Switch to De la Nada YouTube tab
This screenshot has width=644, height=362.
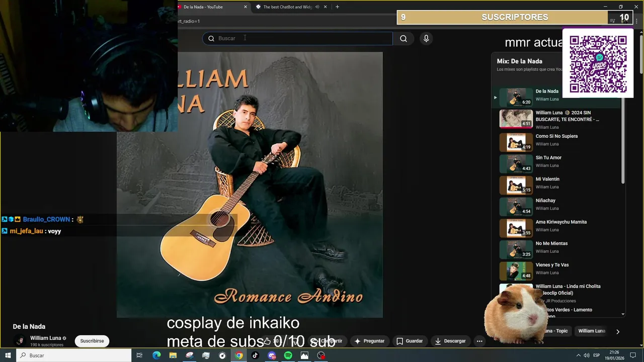pos(211,7)
